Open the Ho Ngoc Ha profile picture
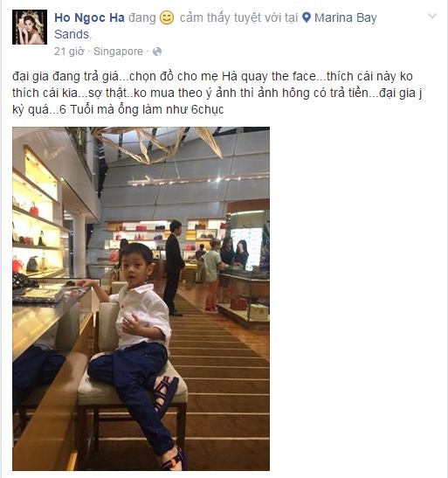Screen dimensions: 448x478 point(30,27)
